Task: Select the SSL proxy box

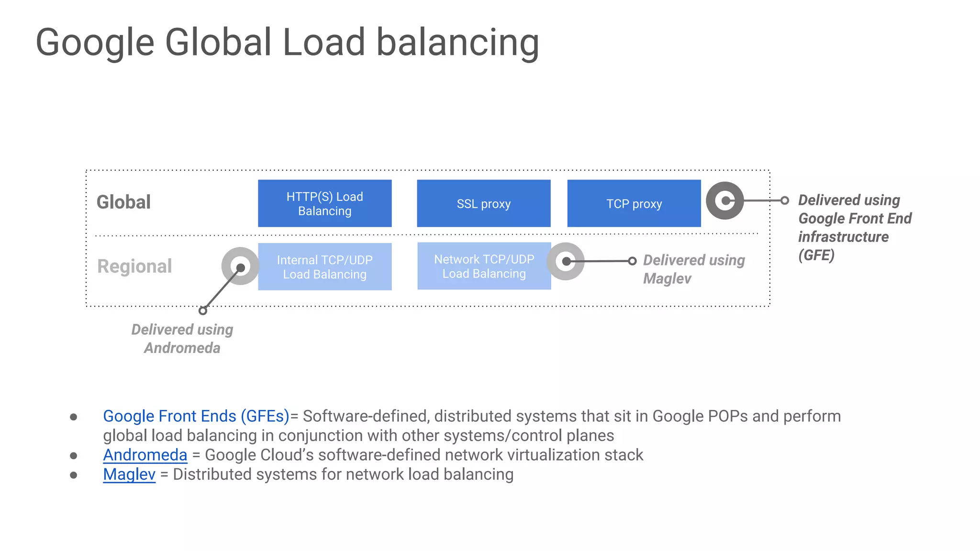Action: 484,203
